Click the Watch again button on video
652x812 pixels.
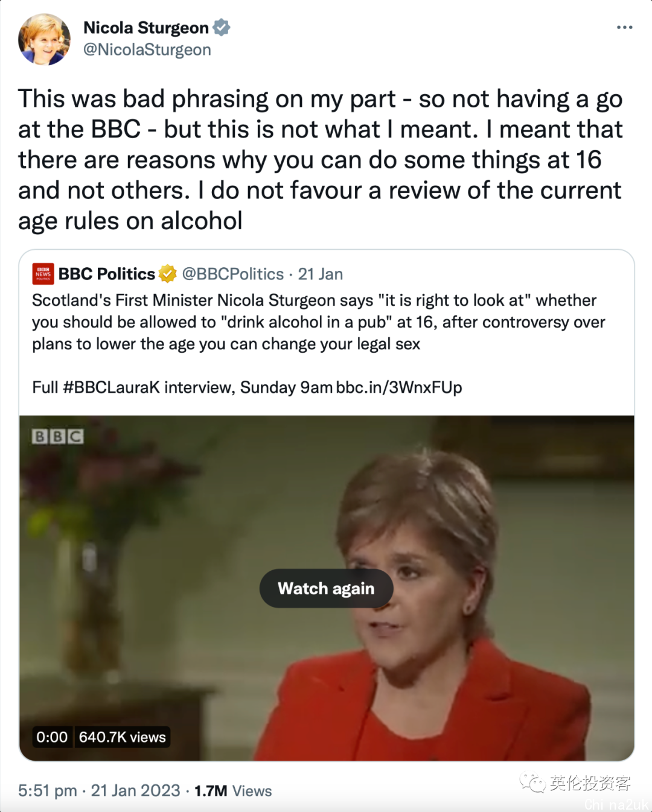(x=326, y=588)
